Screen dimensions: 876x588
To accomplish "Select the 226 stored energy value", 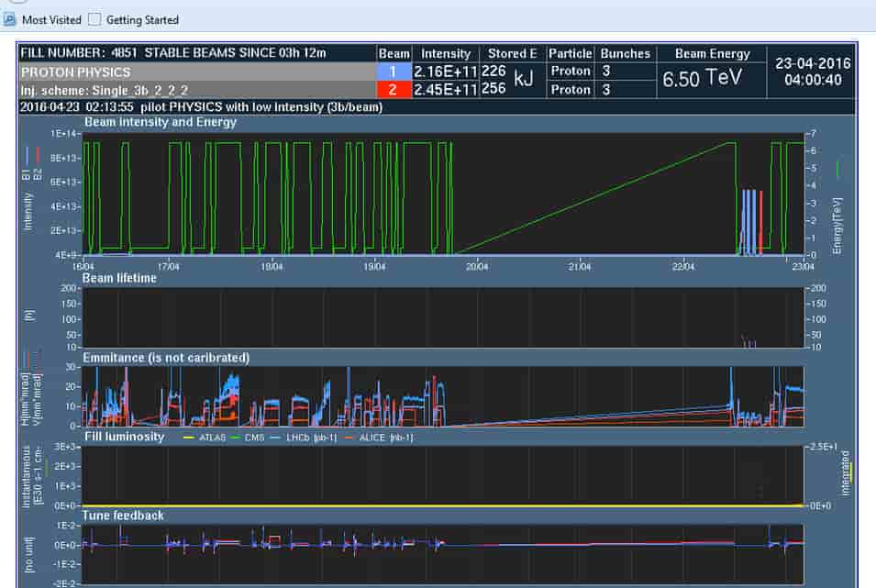I will [493, 71].
